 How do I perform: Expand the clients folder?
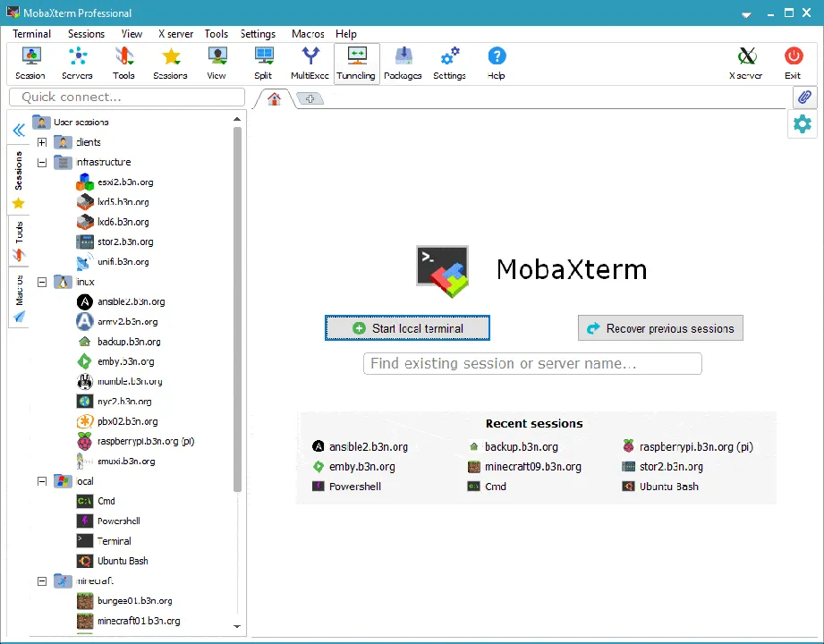point(42,142)
